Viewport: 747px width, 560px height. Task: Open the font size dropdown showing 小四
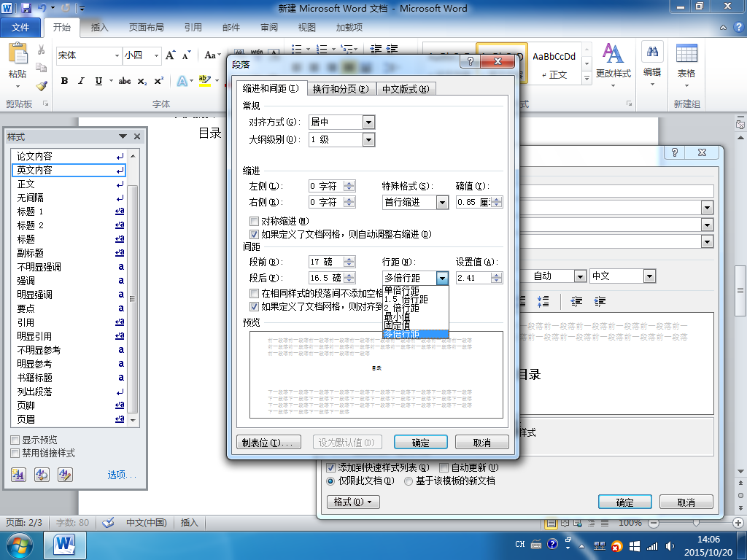point(156,55)
